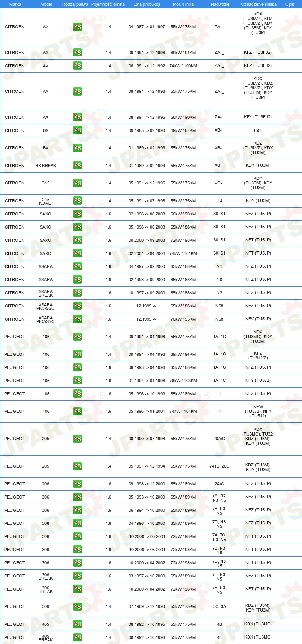Screen dimensions: 302x644
Task: Click the '09.1985 -> 02.1993' production years cell
Action: [147, 130]
